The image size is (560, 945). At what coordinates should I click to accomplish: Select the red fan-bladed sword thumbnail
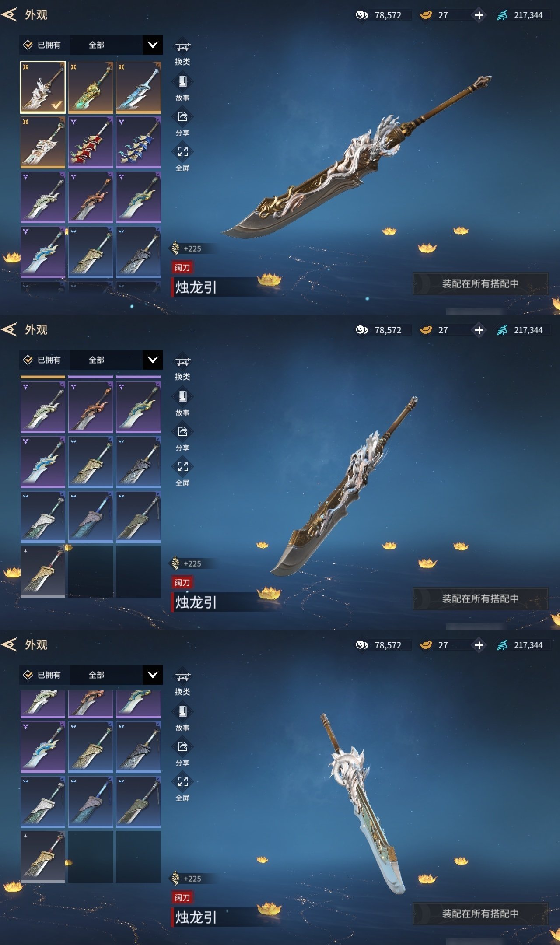point(91,142)
